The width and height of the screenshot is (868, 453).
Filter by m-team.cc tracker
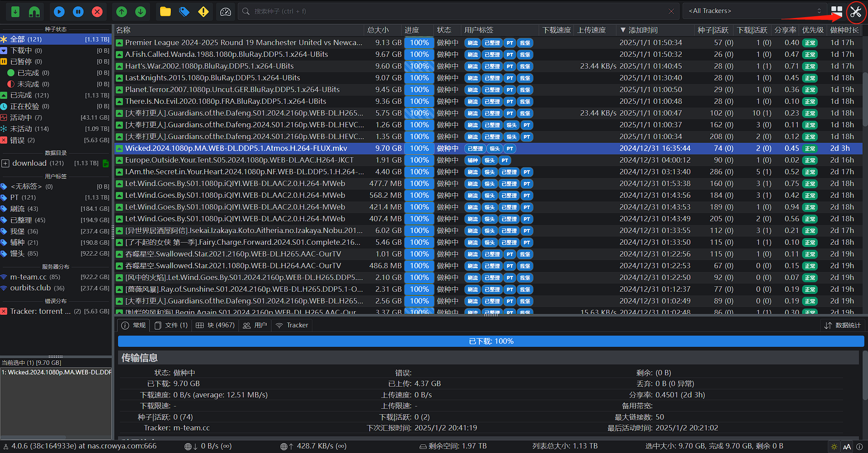pyautogui.click(x=55, y=277)
